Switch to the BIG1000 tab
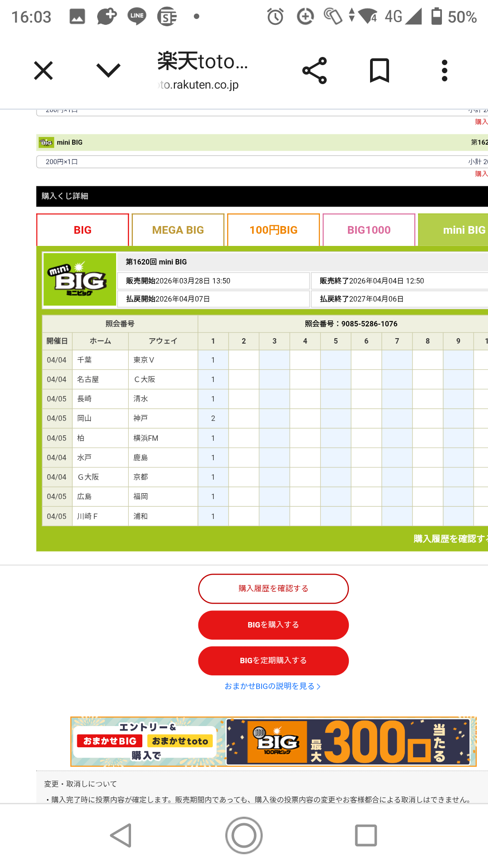 (369, 230)
